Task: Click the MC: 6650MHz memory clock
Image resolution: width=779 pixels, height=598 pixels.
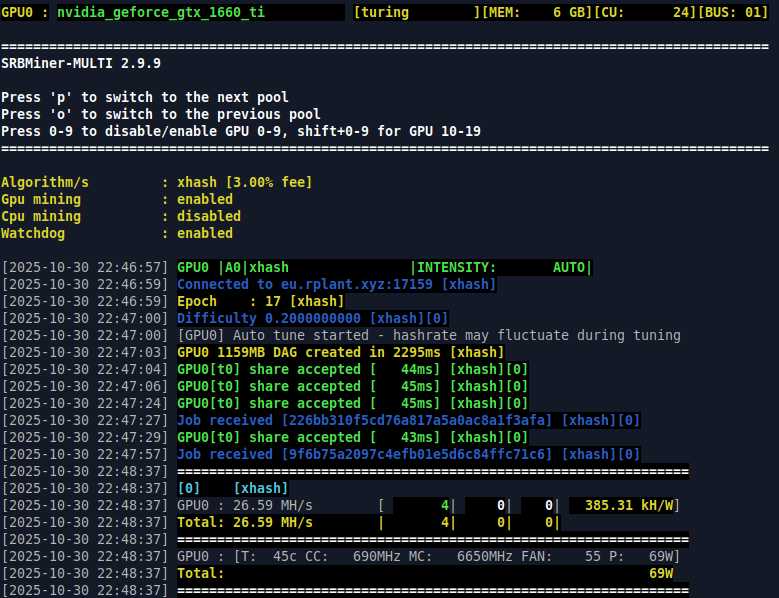Action: (x=461, y=556)
